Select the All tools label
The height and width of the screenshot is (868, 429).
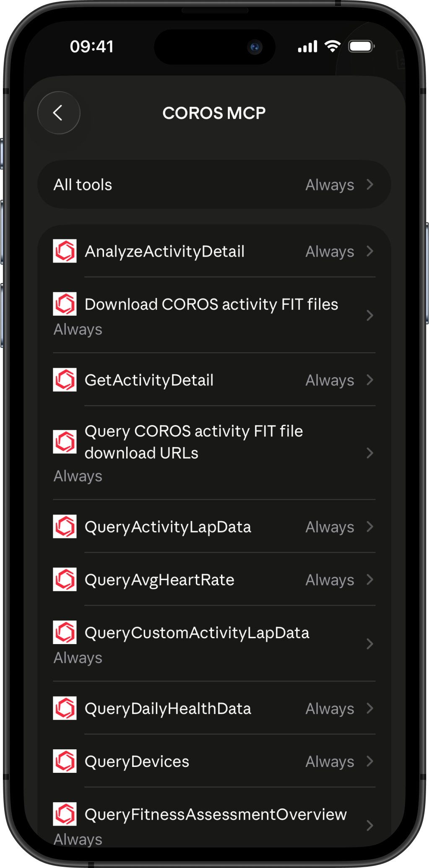tap(83, 185)
